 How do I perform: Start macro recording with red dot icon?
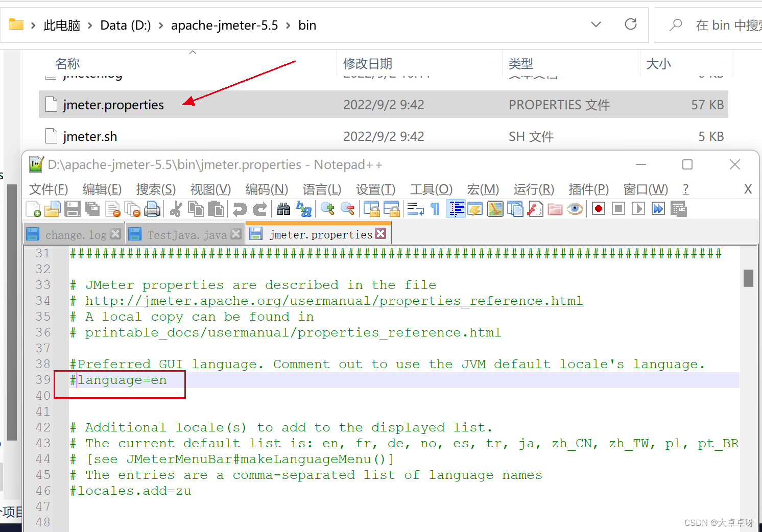(599, 209)
